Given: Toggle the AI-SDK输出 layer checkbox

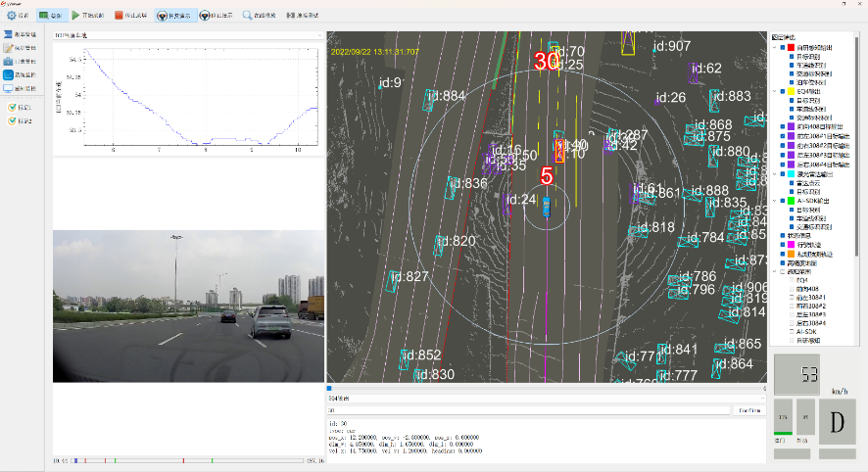Looking at the screenshot, I should tap(783, 201).
